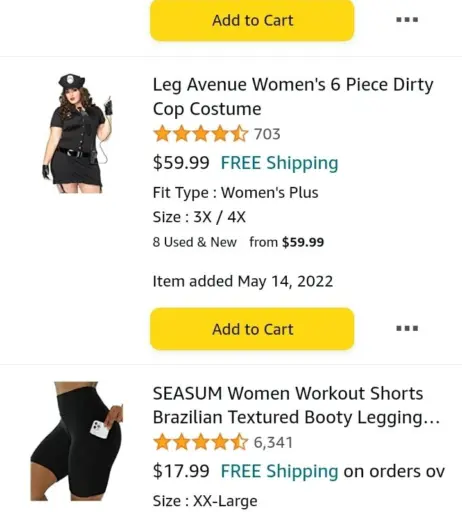Screen dimensions: 462x512
Task: Open more options for Dirty Cop Costume
Action: pyautogui.click(x=407, y=328)
